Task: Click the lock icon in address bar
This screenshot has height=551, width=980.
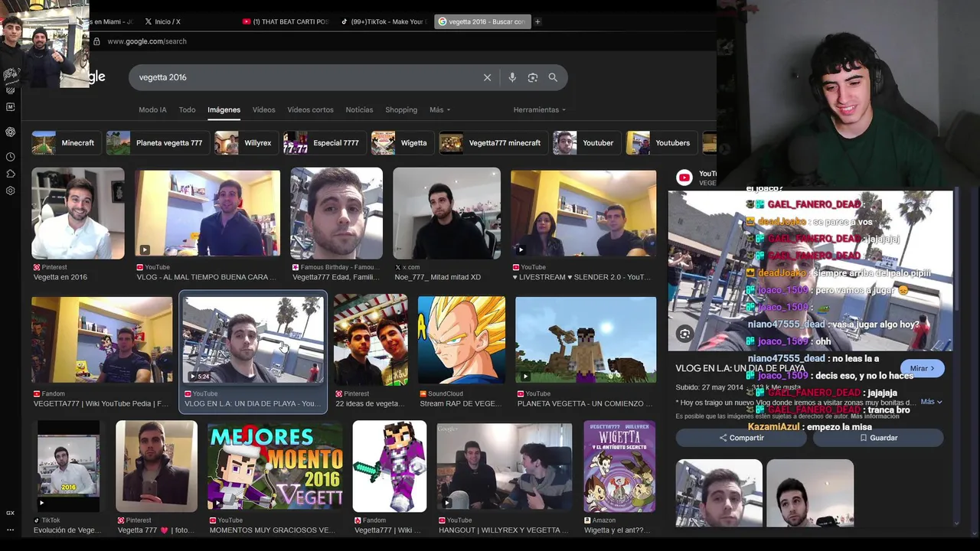Action: [96, 41]
